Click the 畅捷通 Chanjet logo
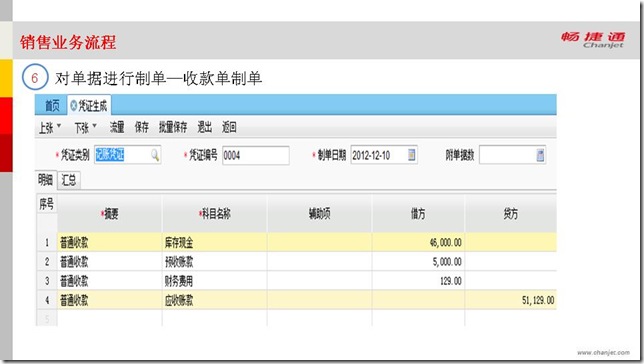 (593, 39)
